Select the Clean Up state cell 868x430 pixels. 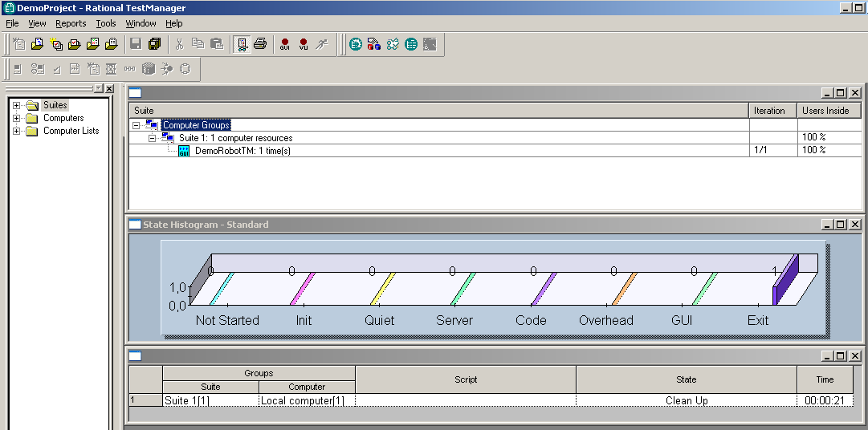pyautogui.click(x=686, y=400)
